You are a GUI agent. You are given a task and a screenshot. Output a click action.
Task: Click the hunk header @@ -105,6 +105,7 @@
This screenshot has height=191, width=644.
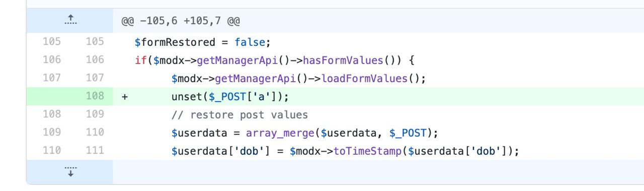point(181,22)
